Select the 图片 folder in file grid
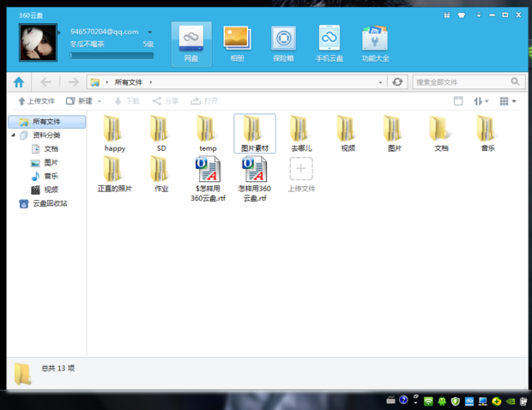 (395, 134)
